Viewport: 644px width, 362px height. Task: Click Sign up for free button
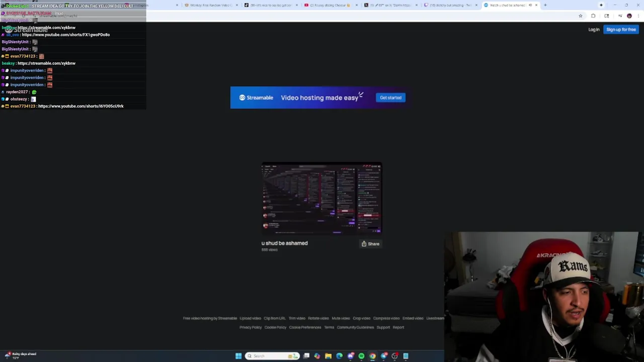(621, 30)
